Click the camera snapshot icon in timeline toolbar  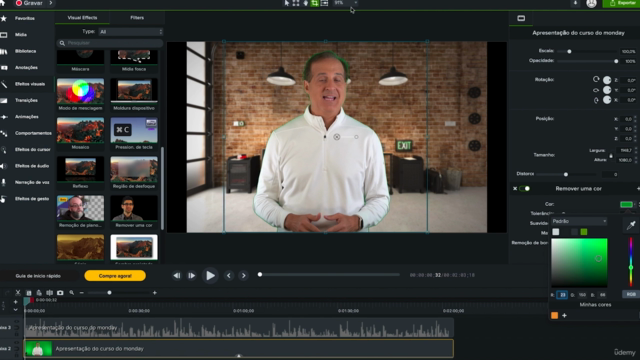[60, 293]
